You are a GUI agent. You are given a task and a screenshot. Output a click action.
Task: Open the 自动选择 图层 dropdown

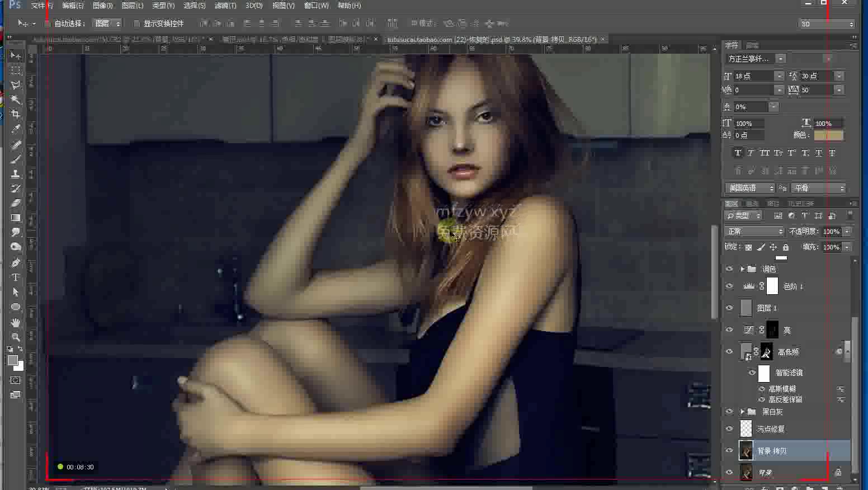[107, 23]
